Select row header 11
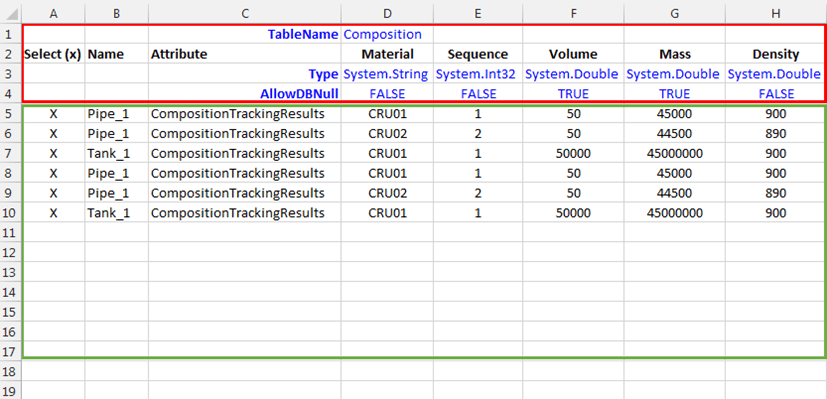 pyautogui.click(x=11, y=232)
